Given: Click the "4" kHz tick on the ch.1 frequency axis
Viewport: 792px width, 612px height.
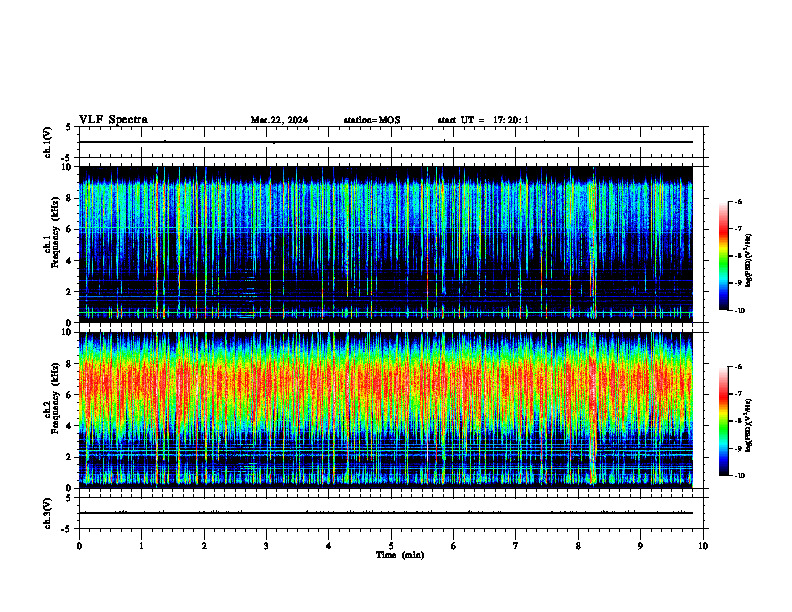Looking at the screenshot, I should 70,261.
